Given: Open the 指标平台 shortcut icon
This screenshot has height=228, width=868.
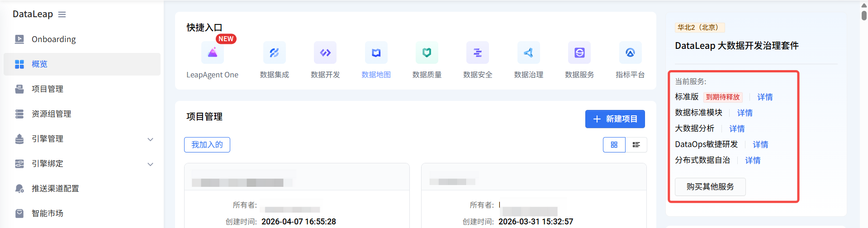Looking at the screenshot, I should 630,53.
